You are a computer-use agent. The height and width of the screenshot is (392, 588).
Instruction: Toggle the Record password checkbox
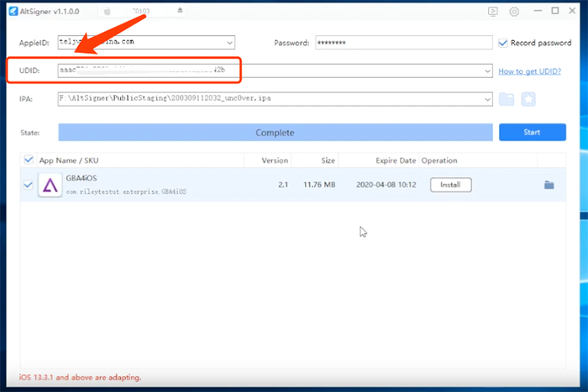[503, 43]
